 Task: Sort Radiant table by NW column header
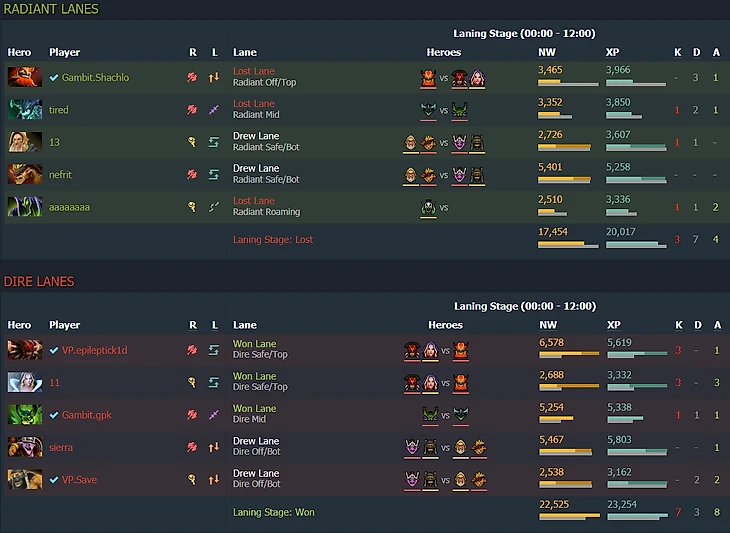click(x=548, y=52)
